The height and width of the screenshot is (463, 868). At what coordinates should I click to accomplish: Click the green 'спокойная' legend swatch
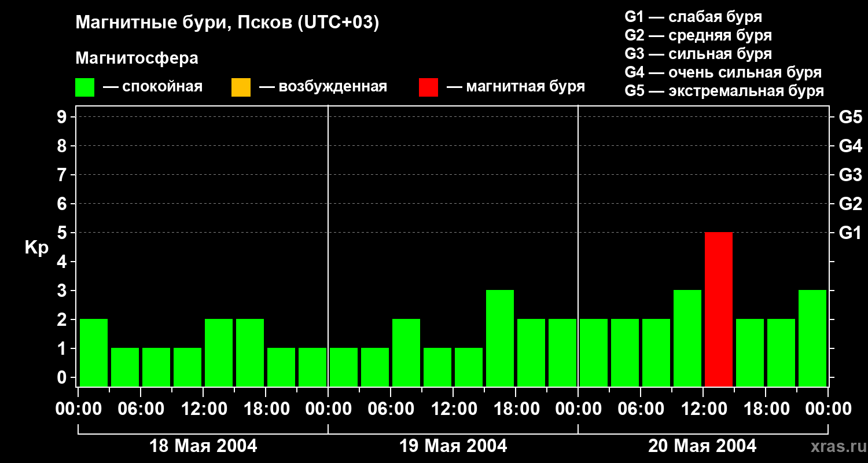pos(84,87)
